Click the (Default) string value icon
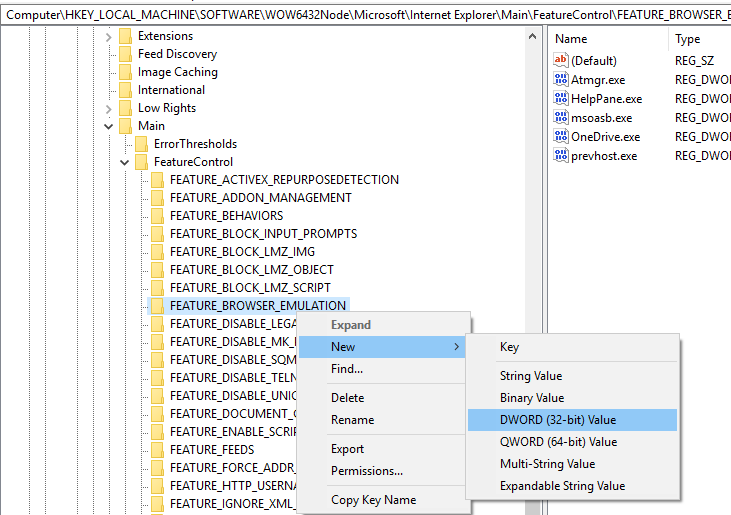Screen dimensions: 731x515 pos(560,61)
